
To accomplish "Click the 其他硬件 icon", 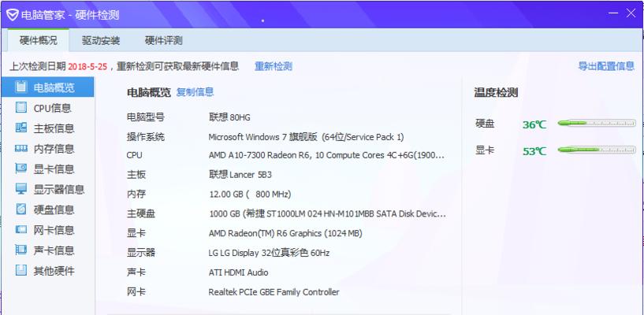I will pyautogui.click(x=21, y=270).
